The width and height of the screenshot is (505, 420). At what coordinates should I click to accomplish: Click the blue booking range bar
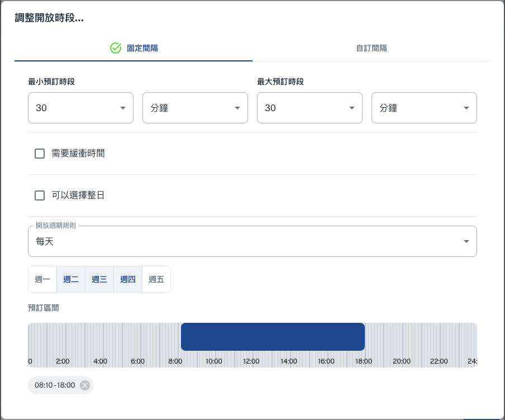click(x=273, y=337)
